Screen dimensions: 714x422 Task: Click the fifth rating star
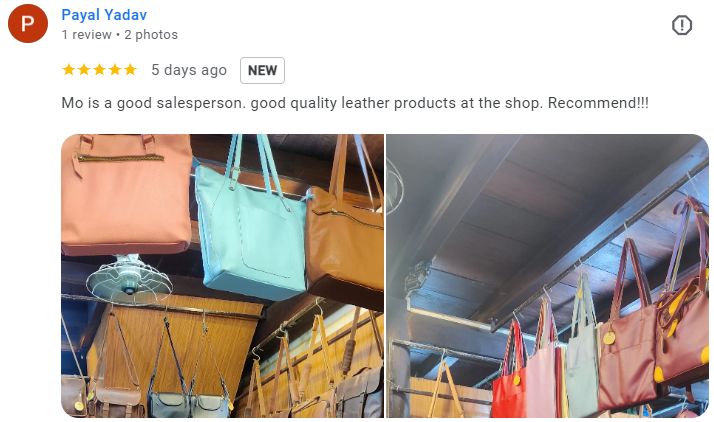coord(131,70)
